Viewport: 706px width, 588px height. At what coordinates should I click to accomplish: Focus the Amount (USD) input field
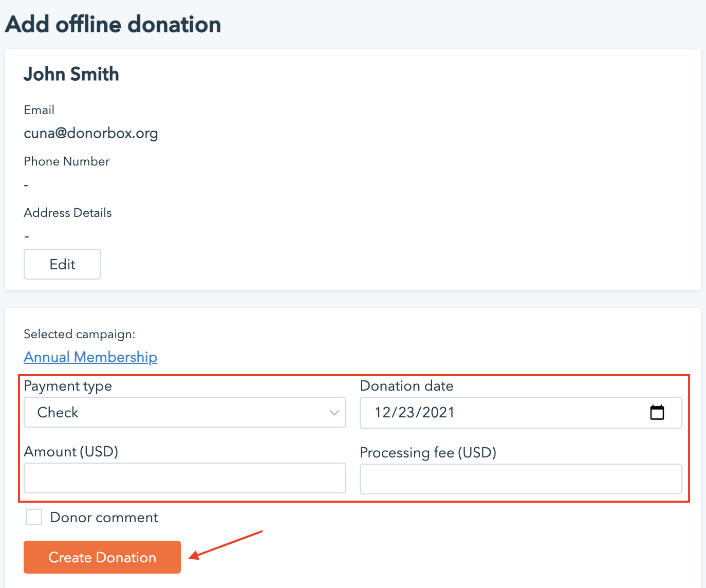point(185,478)
